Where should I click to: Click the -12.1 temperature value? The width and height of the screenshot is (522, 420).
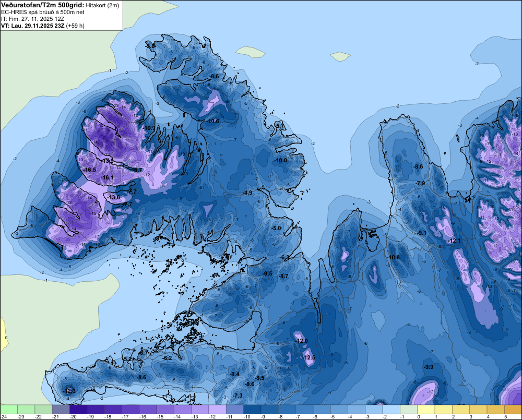point(454,241)
